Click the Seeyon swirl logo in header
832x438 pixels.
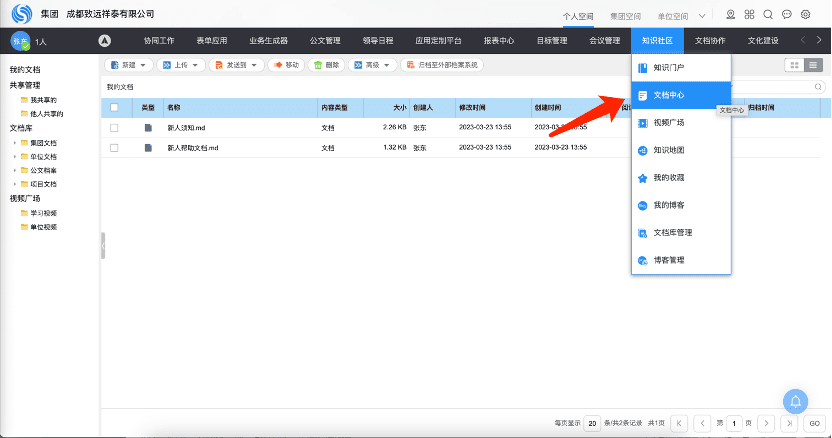(x=22, y=14)
